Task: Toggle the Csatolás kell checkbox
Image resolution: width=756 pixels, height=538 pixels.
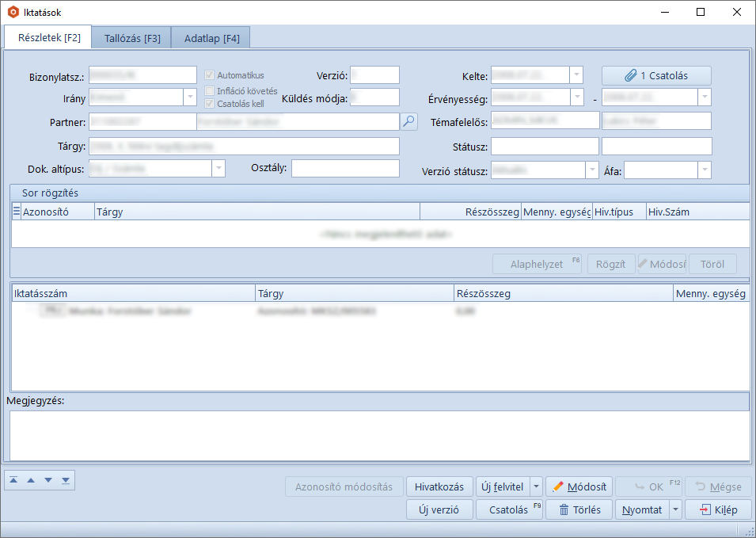Action: tap(210, 103)
